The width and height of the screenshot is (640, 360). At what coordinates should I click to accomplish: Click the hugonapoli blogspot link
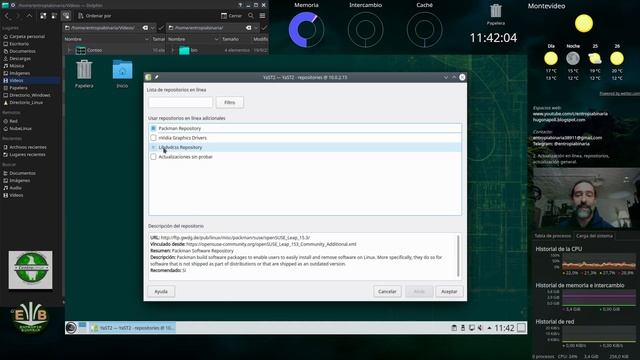coord(559,120)
